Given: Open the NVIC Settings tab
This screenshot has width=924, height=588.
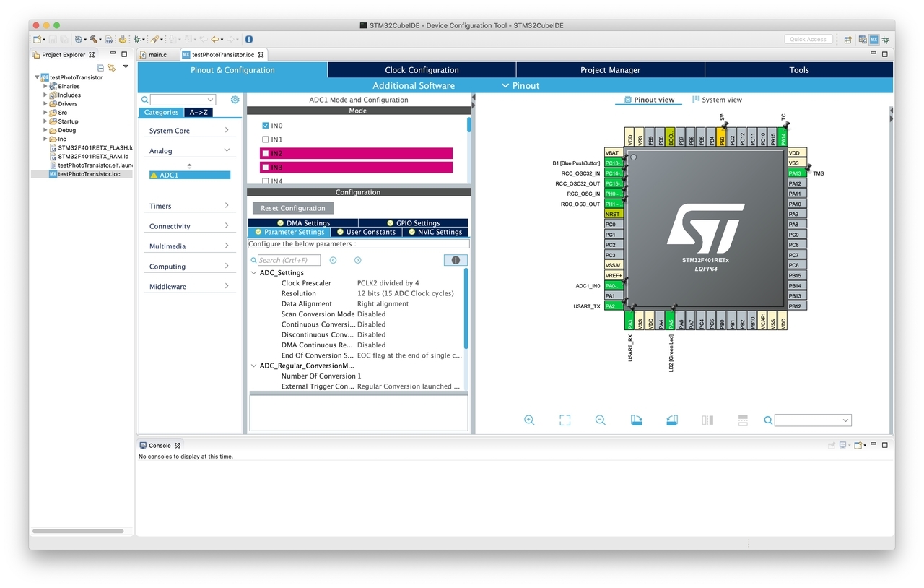Looking at the screenshot, I should point(435,232).
